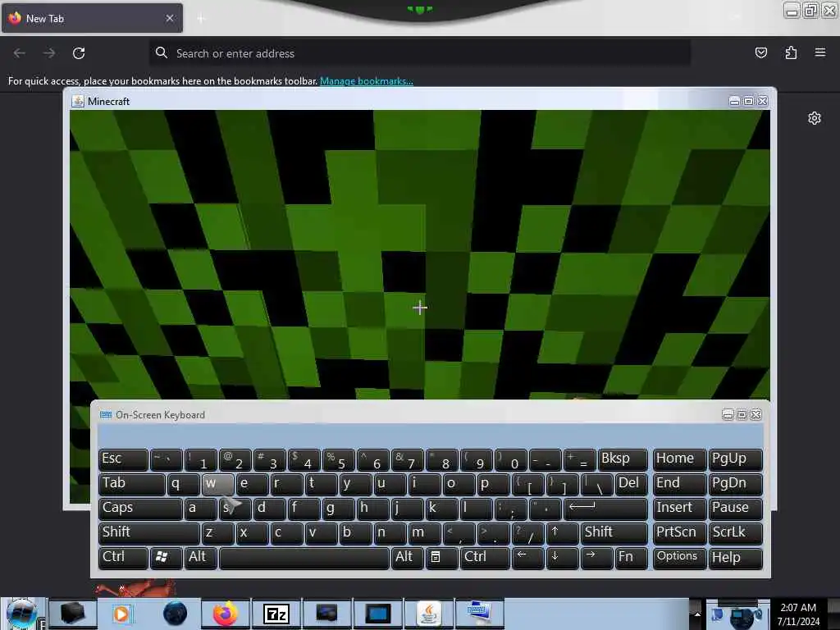
Task: Open the dark globe taskbar icon
Action: [x=175, y=614]
